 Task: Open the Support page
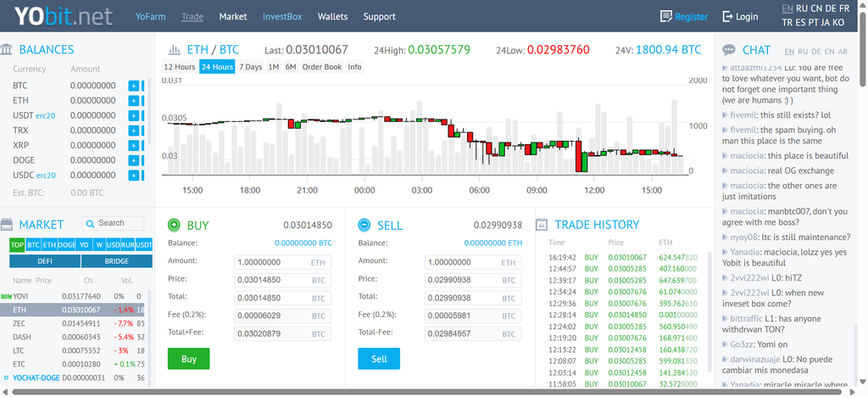click(x=379, y=17)
